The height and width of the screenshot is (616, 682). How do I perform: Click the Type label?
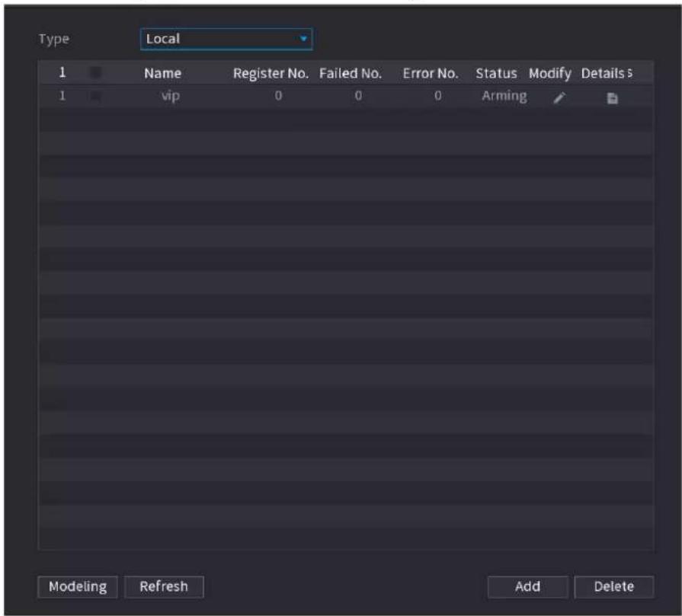point(54,39)
